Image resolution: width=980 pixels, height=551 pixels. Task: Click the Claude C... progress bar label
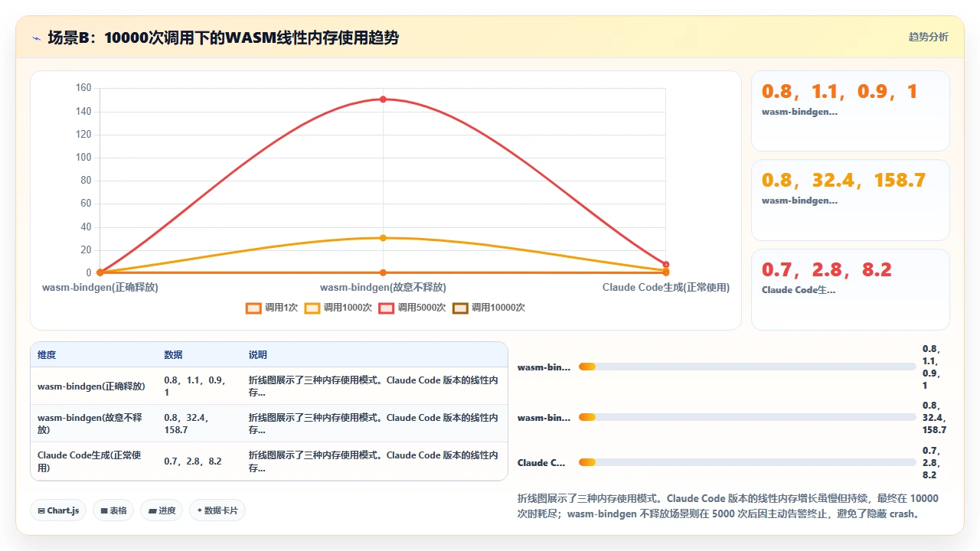pyautogui.click(x=541, y=463)
